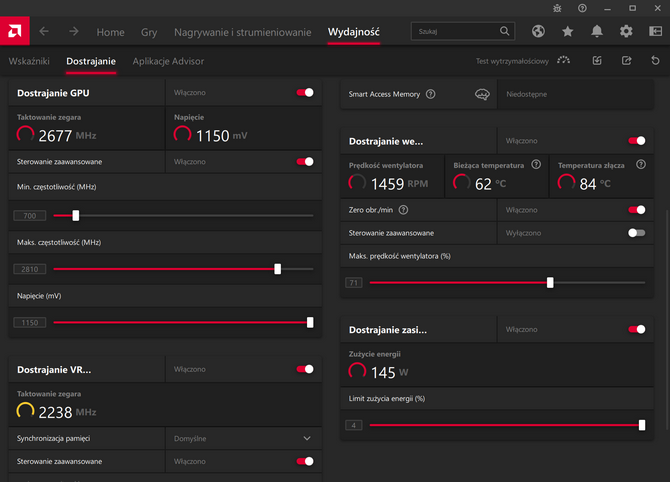The width and height of the screenshot is (670, 482).
Task: Click voltage value box 1150
Action: click(29, 323)
